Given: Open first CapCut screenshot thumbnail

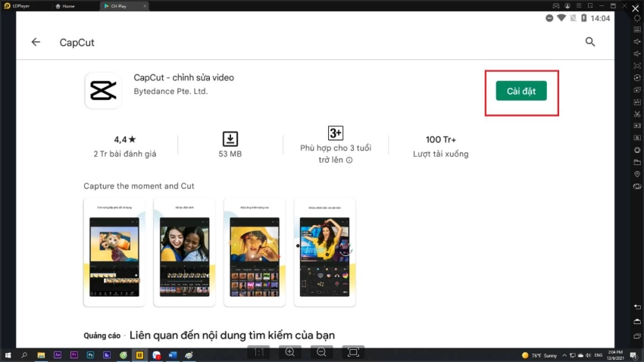Looking at the screenshot, I should [114, 253].
